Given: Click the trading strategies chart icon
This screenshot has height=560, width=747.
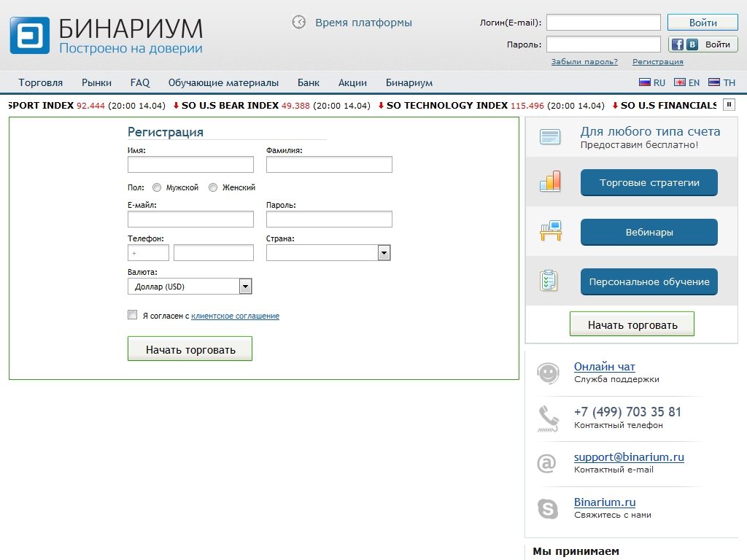Looking at the screenshot, I should tap(550, 182).
